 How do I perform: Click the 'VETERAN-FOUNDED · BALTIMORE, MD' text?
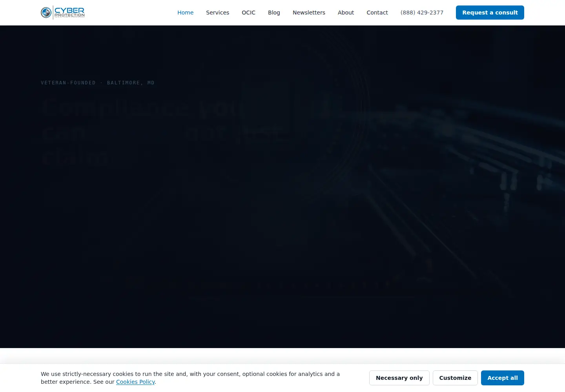(x=98, y=83)
